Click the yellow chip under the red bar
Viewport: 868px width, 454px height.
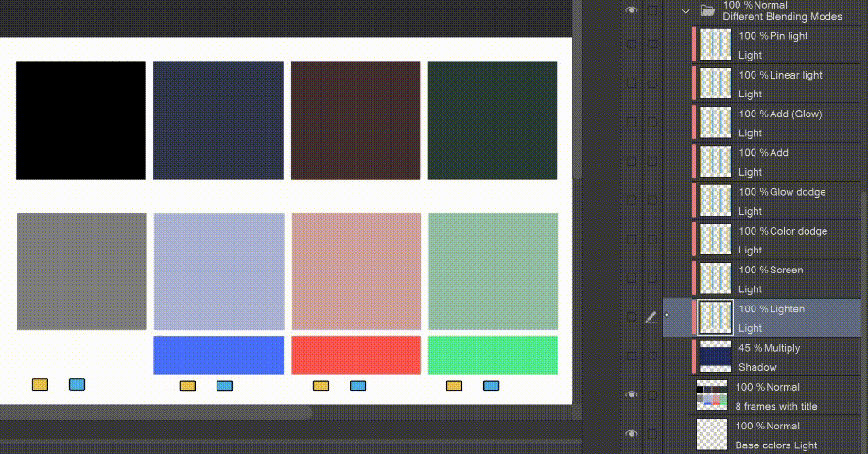click(x=321, y=385)
